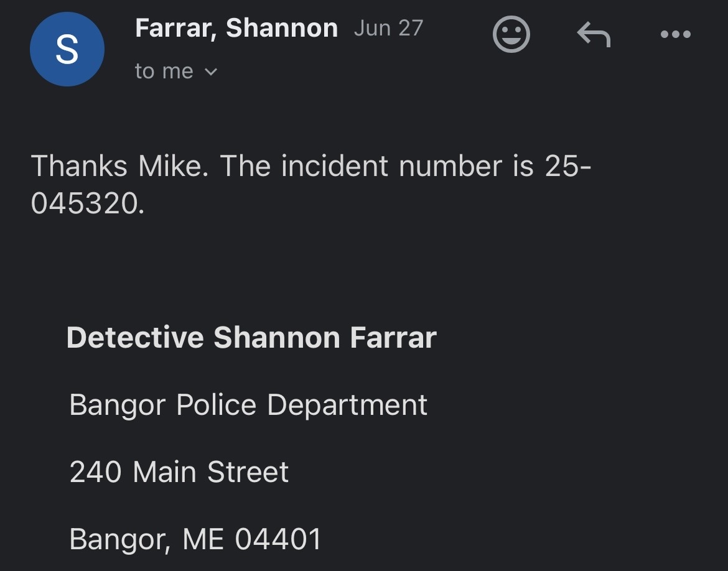Tap the 'Jun 27' date stamp
Image resolution: width=728 pixels, height=571 pixels.
[x=389, y=29]
